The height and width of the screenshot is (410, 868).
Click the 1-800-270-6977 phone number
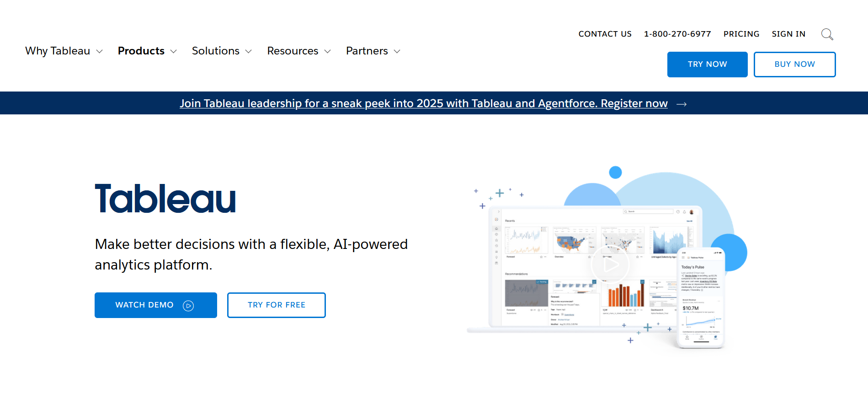point(677,34)
